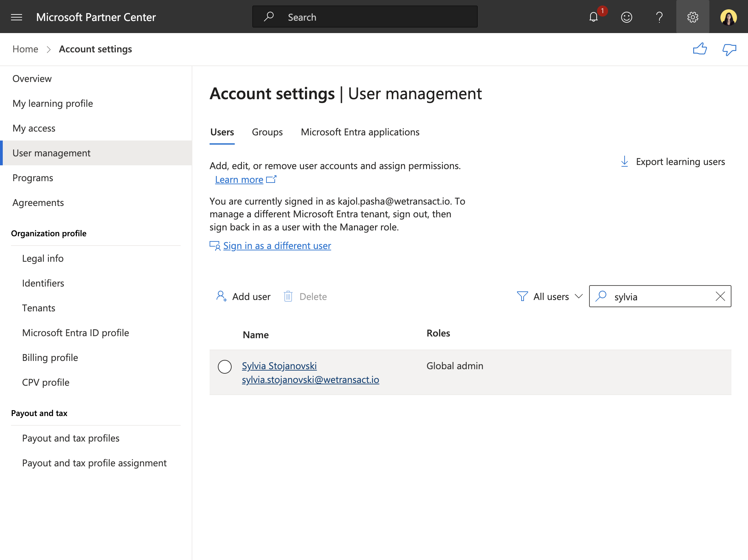Open Sylvia Stojanovski user name link
Screen dimensions: 748x560
coord(279,366)
